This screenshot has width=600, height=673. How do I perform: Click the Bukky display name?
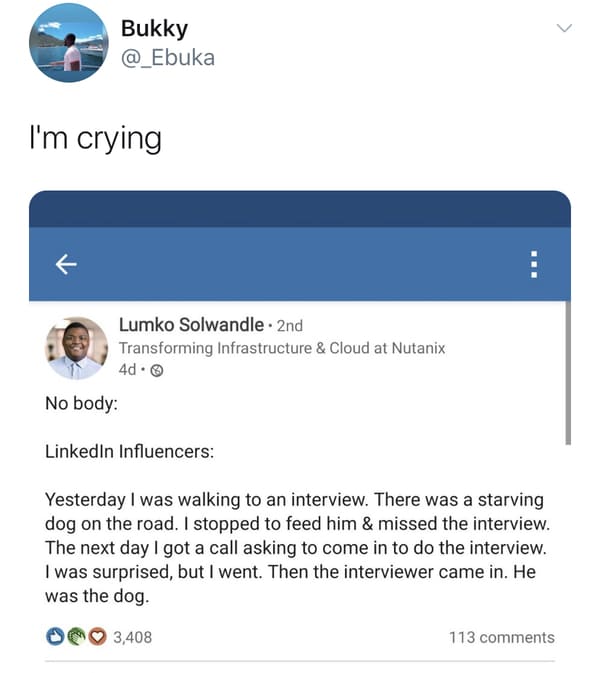click(x=155, y=28)
